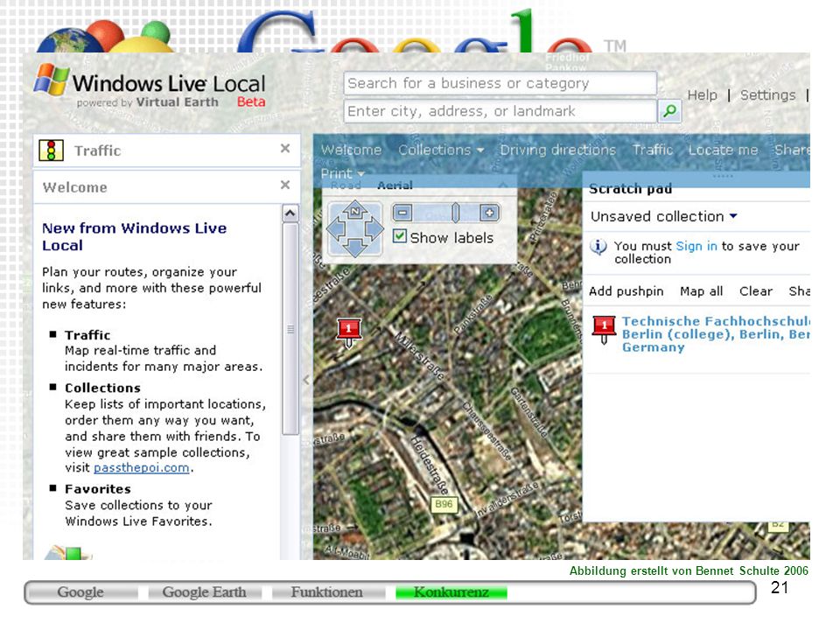Click the Heidestraße street label on map
This screenshot has width=840, height=630.
coord(430,465)
